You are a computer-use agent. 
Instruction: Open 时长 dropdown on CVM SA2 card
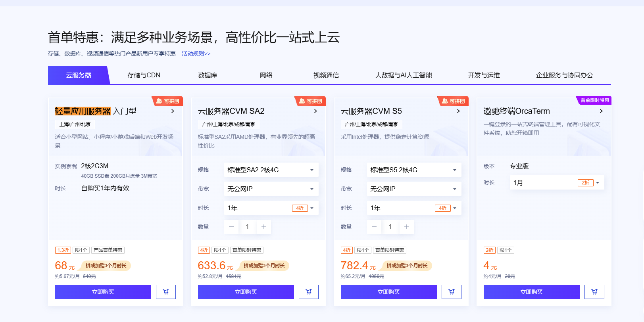[x=271, y=208]
